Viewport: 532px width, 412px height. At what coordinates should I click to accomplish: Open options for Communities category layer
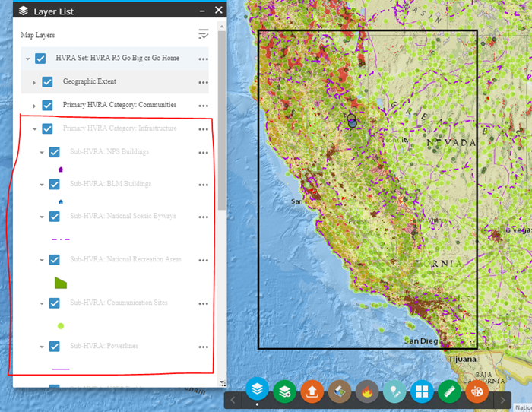203,106
